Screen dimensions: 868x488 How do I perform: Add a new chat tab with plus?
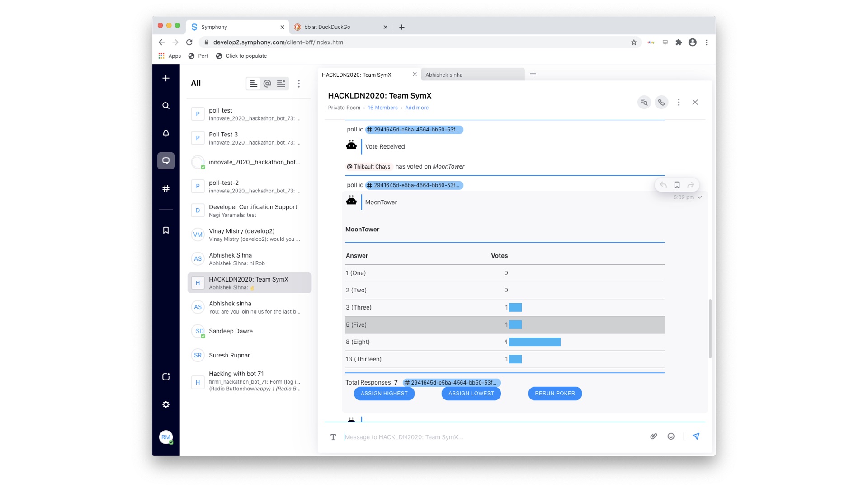(533, 74)
